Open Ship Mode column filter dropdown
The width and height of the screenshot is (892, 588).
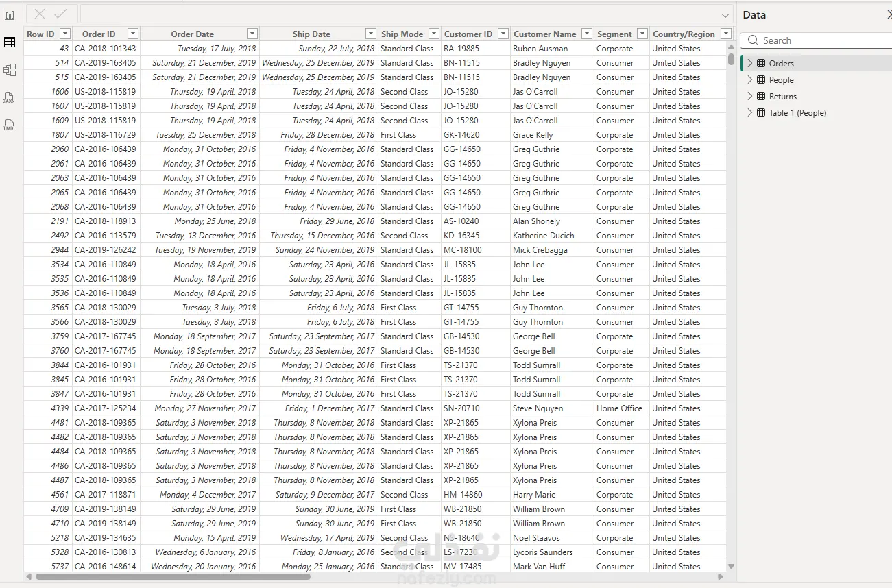coord(433,34)
